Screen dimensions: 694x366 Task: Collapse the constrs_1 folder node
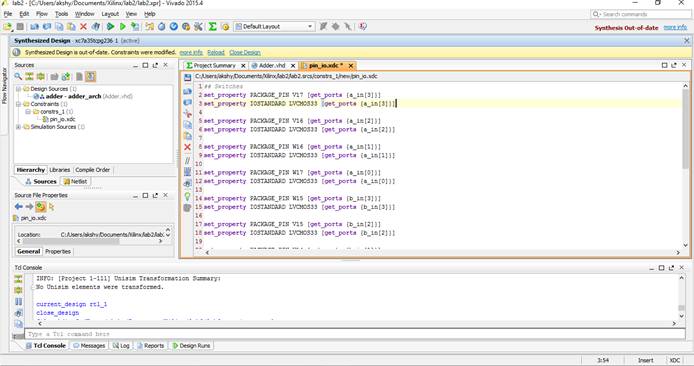27,112
